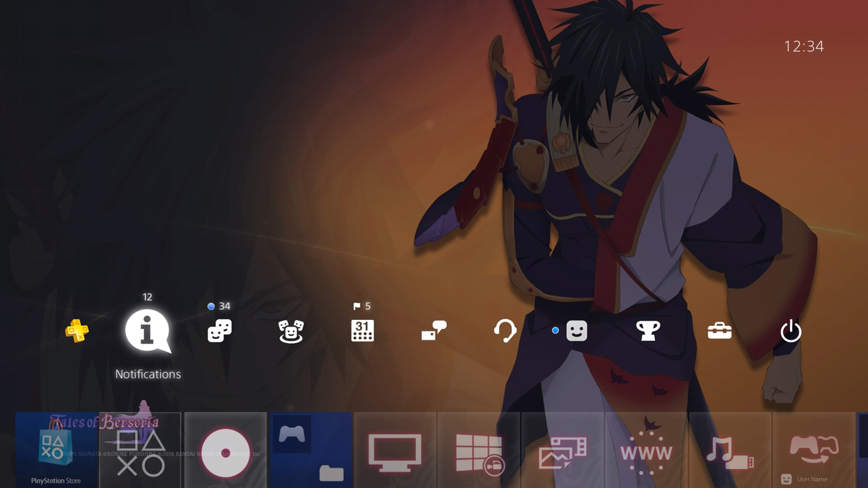Open the grid-with-camera app tile
Image resolution: width=868 pixels, height=488 pixels.
(x=479, y=450)
